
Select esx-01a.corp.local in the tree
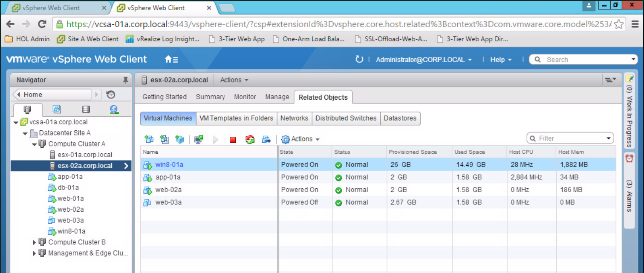[x=85, y=155]
